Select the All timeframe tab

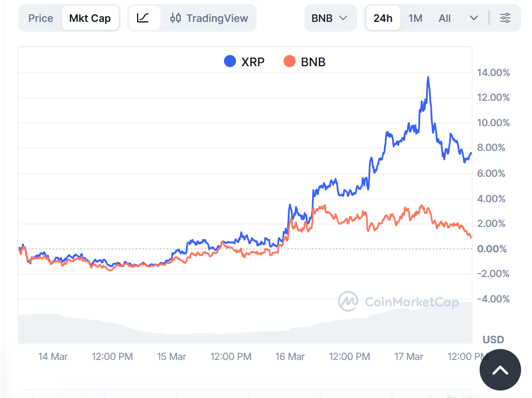pyautogui.click(x=444, y=18)
